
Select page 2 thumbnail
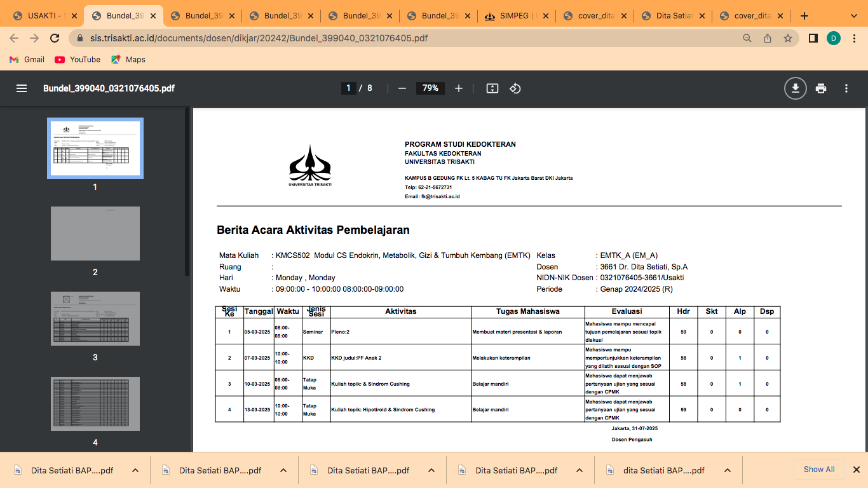[x=95, y=233]
